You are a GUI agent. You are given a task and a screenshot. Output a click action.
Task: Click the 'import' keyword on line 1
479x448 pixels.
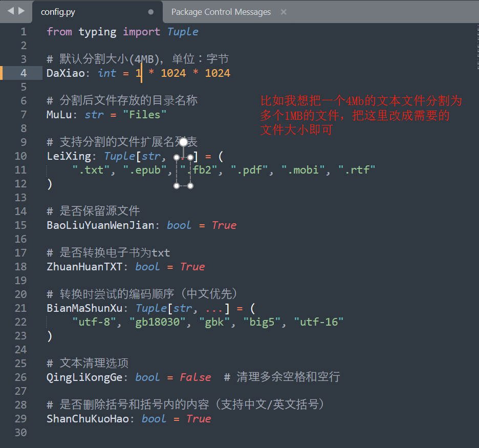coord(141,32)
